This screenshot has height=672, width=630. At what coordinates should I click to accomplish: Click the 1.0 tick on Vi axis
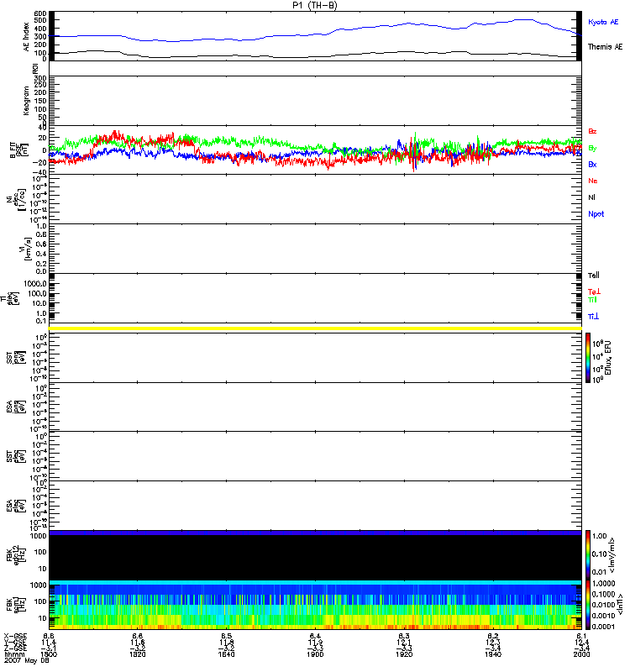(x=41, y=226)
